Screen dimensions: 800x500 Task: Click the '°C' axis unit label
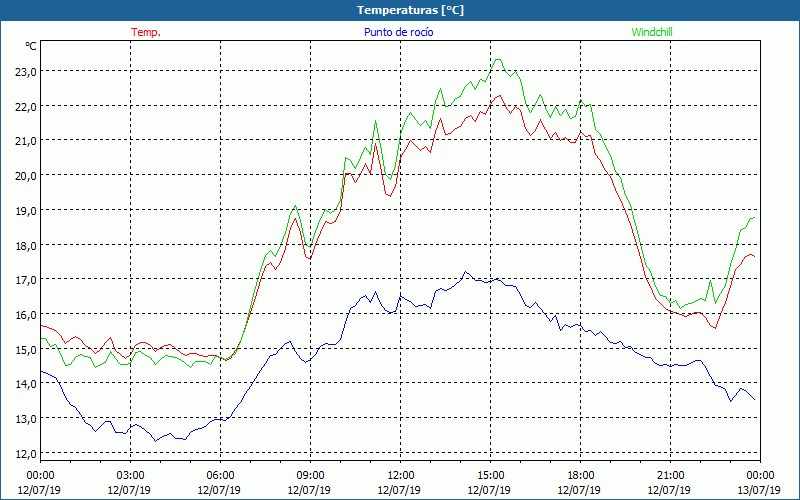click(x=31, y=46)
